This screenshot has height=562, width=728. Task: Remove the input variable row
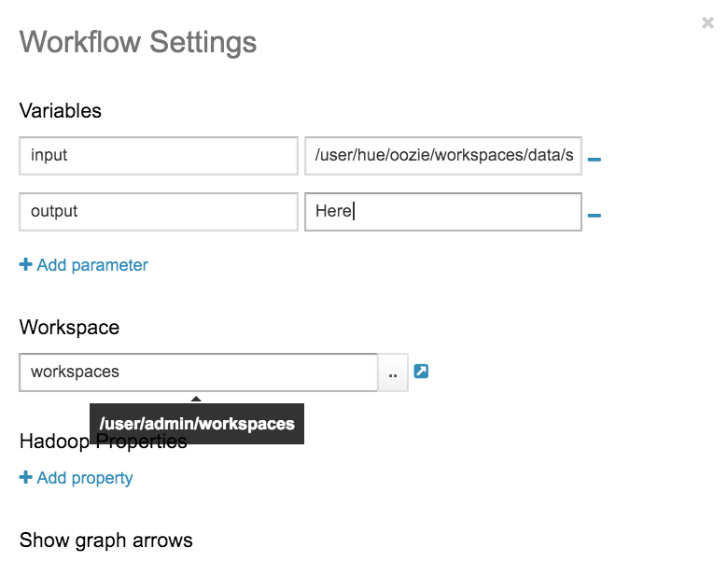[x=594, y=160]
